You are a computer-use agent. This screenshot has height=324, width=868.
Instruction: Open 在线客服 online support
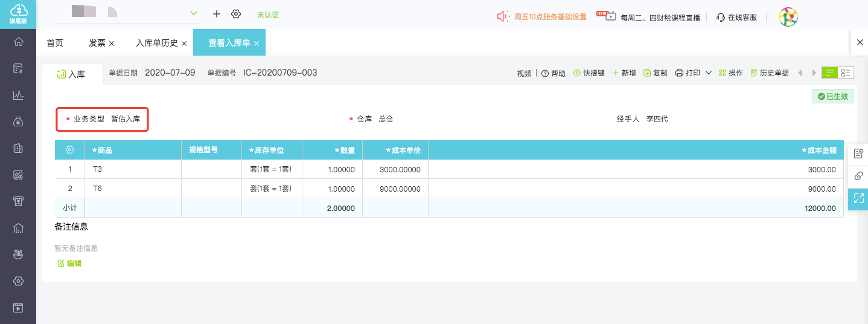coord(736,18)
